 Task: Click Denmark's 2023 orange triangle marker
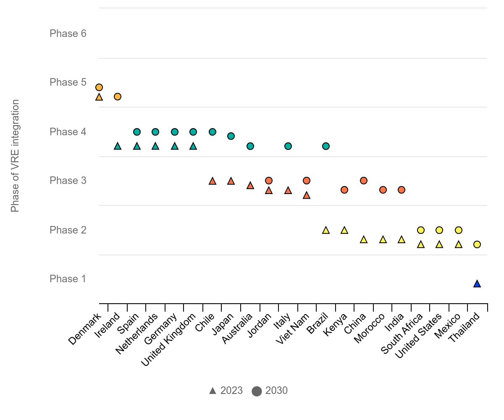[99, 97]
